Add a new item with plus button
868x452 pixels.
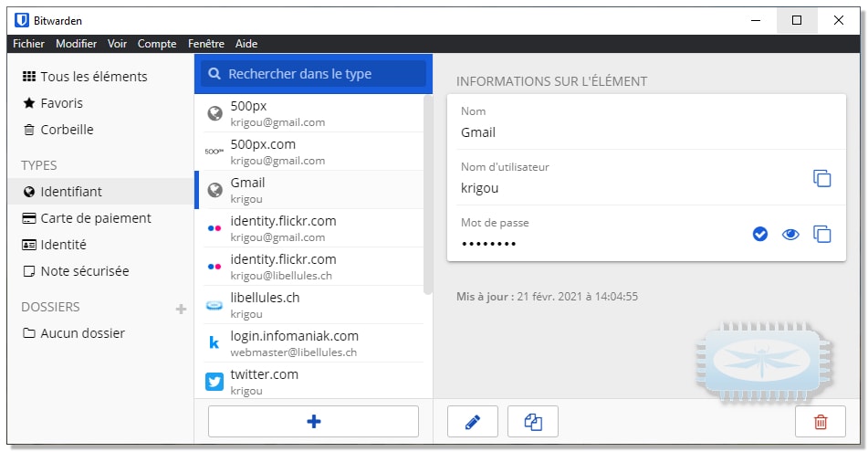313,422
